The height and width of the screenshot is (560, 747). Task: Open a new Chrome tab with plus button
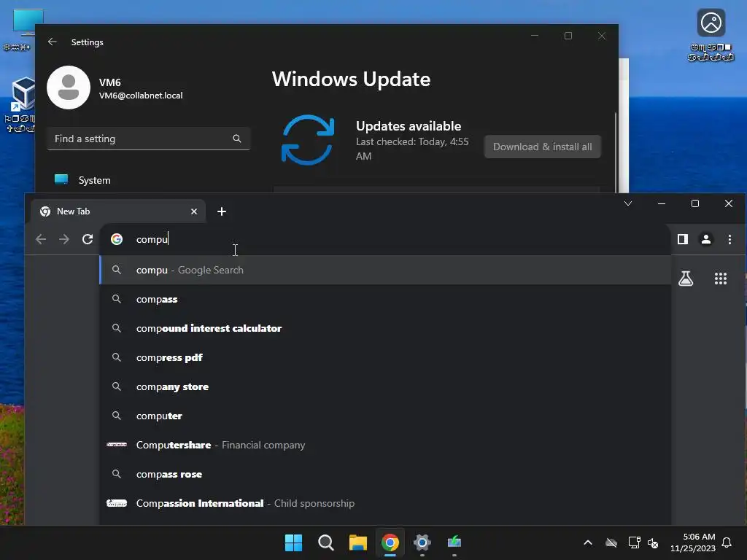(x=222, y=211)
